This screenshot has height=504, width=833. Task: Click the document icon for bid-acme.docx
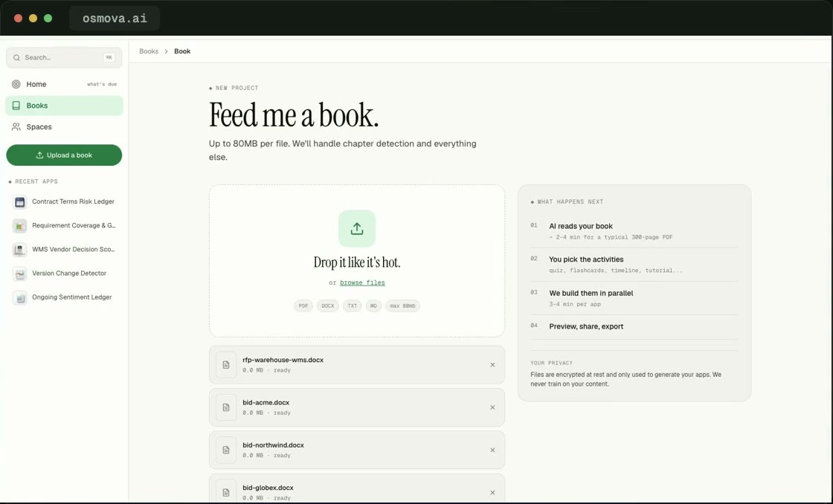[226, 407]
